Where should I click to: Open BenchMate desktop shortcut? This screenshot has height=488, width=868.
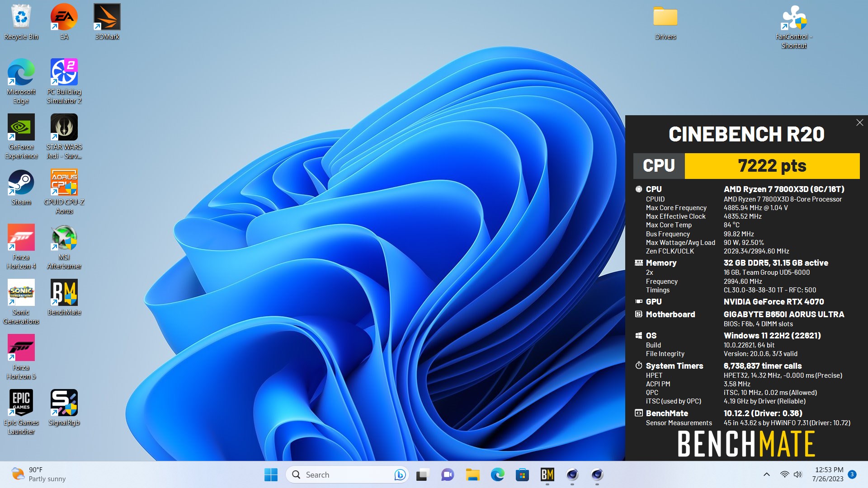click(x=64, y=297)
